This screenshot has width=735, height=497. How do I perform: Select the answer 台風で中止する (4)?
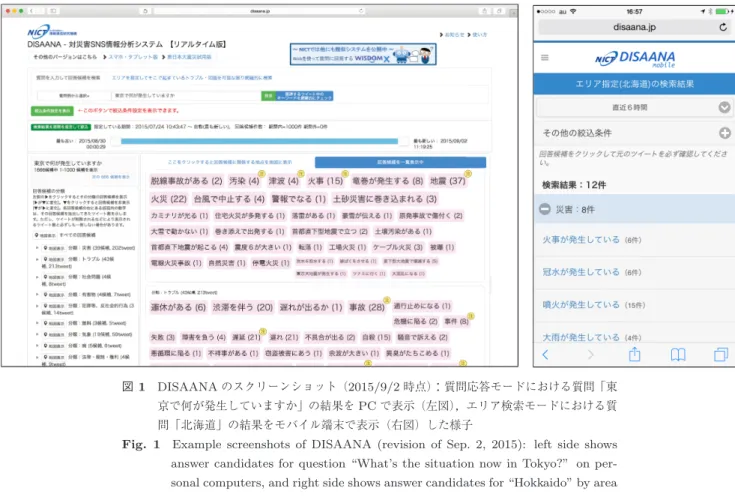coord(229,199)
